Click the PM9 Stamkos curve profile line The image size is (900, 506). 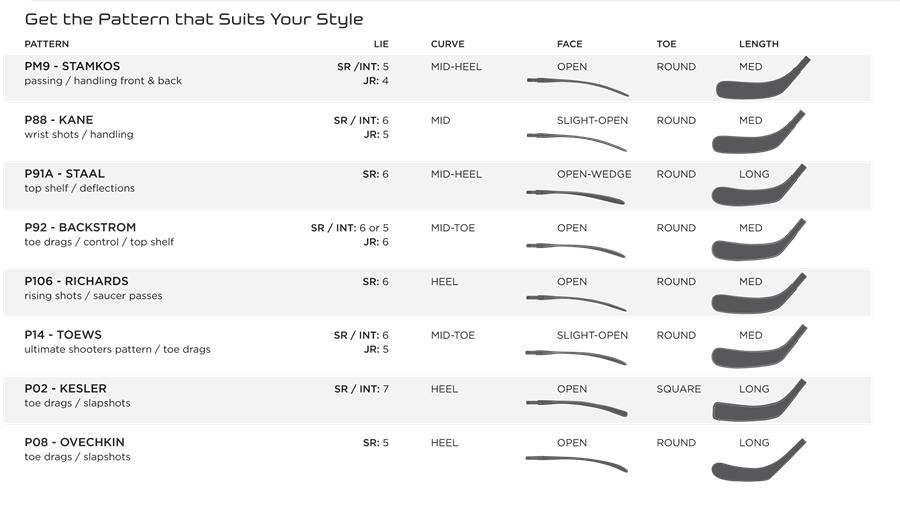(x=577, y=87)
